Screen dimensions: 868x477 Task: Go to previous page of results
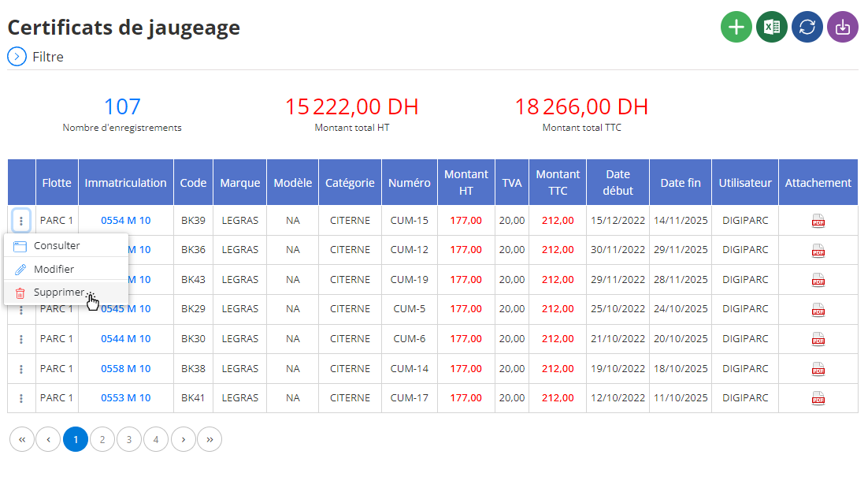[x=48, y=439]
